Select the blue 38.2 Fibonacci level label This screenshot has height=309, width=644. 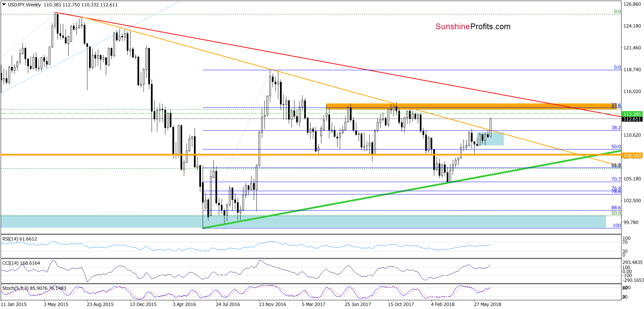click(616, 128)
